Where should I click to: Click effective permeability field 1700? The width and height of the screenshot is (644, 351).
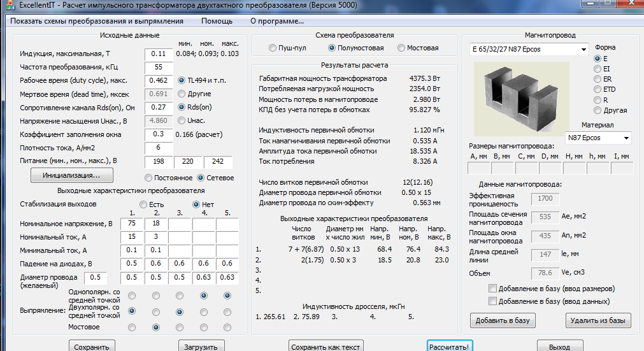(x=545, y=199)
